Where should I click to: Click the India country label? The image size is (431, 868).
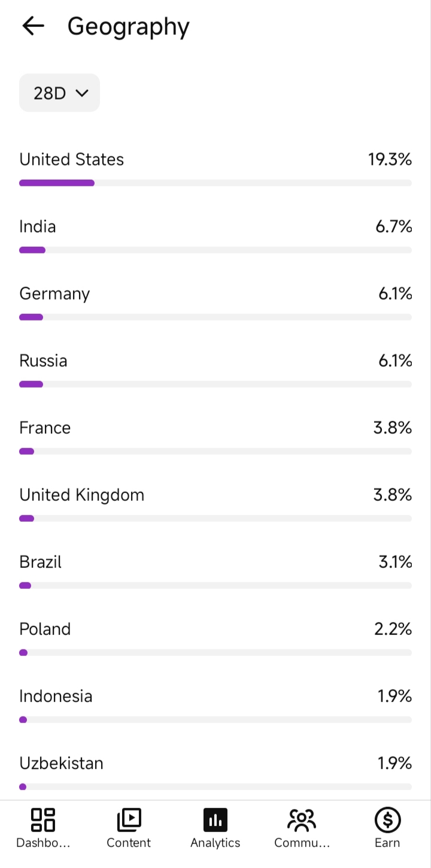[x=38, y=226]
